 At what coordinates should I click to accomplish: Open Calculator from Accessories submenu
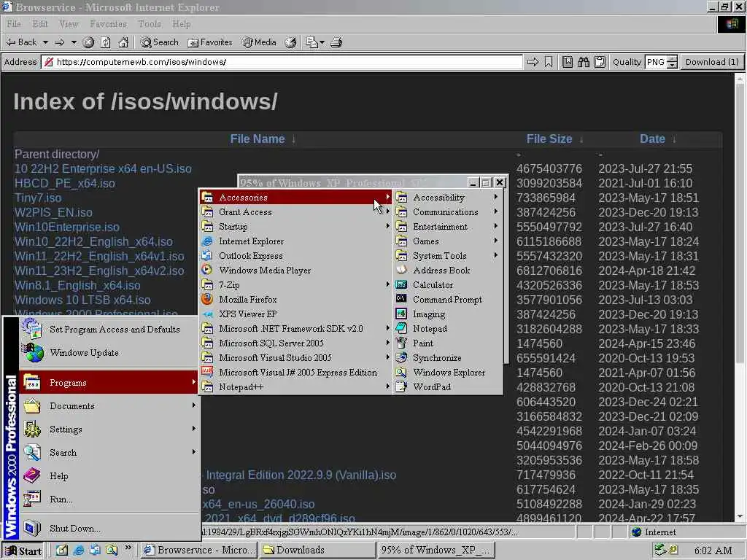point(447,285)
